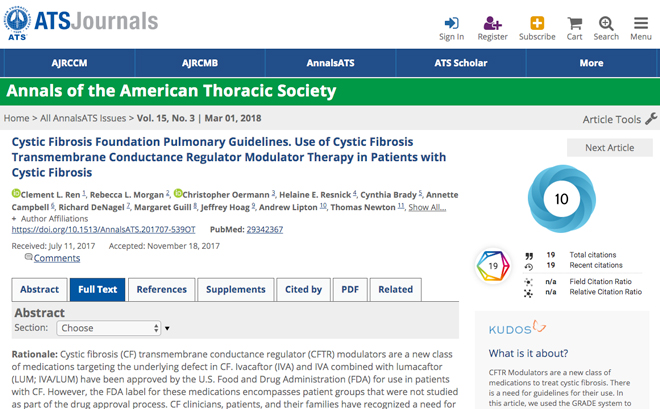Image resolution: width=660 pixels, height=409 pixels.
Task: Open the shopping Cart icon
Action: tap(575, 23)
